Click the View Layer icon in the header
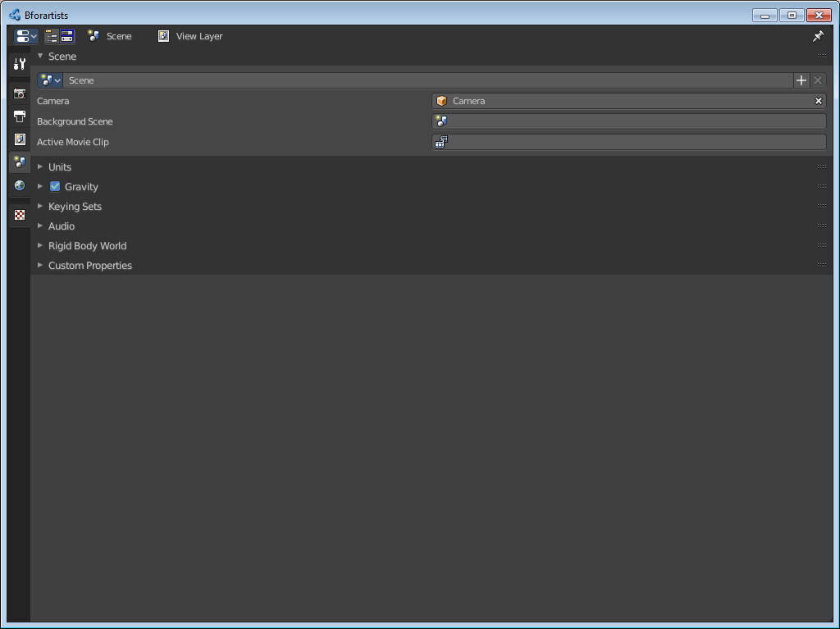The height and width of the screenshot is (629, 840). [x=163, y=36]
